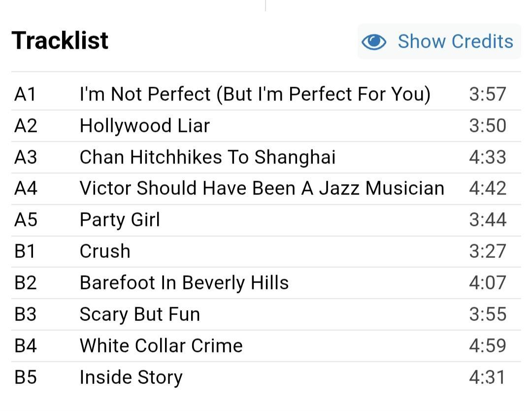Click track position B1 label

point(25,251)
